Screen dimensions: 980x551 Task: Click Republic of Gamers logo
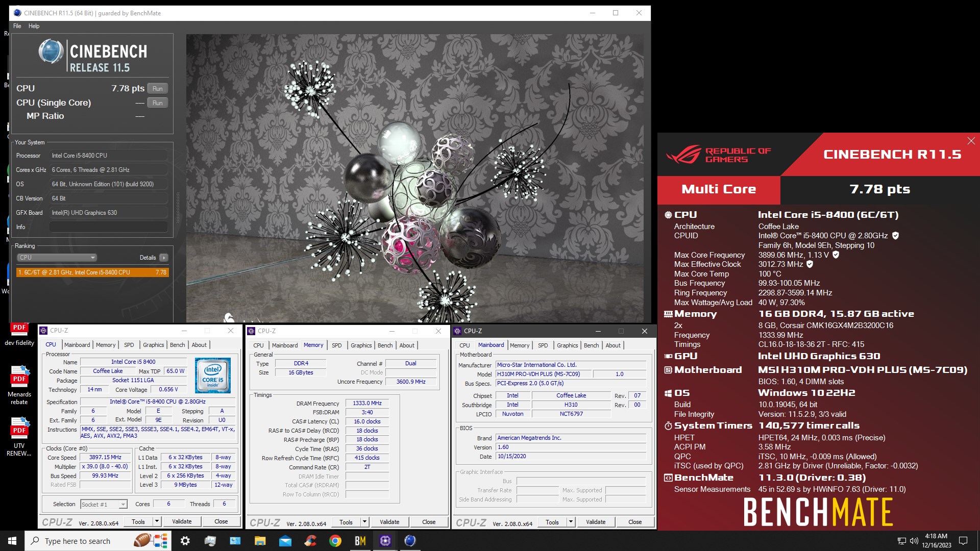coord(719,155)
